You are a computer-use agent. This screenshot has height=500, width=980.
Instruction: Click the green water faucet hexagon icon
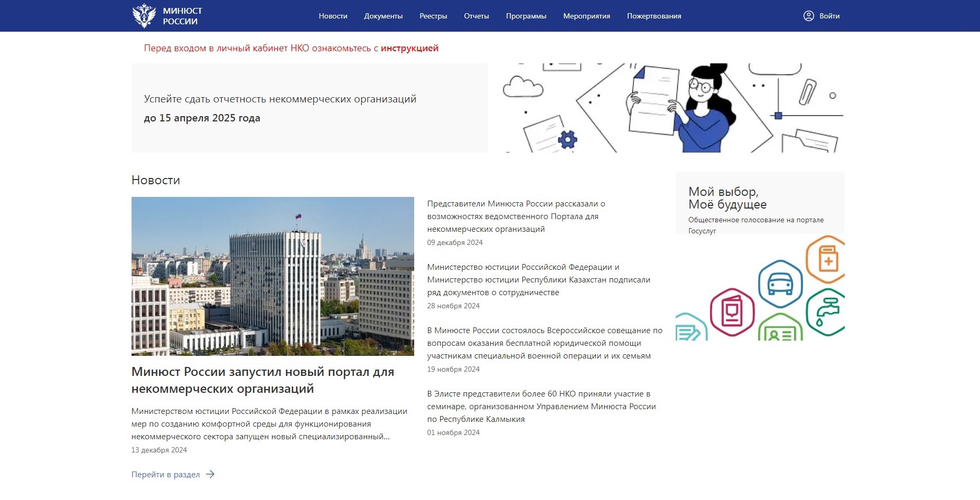(x=826, y=312)
